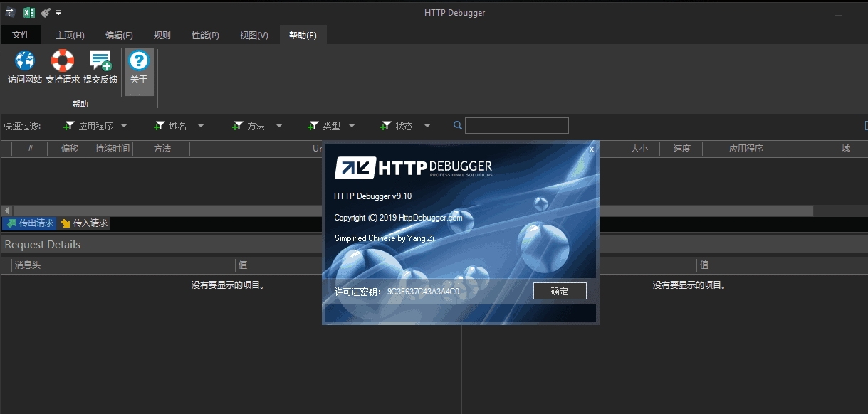Click the 确定 button in About dialog
The image size is (868, 414).
pyautogui.click(x=560, y=291)
